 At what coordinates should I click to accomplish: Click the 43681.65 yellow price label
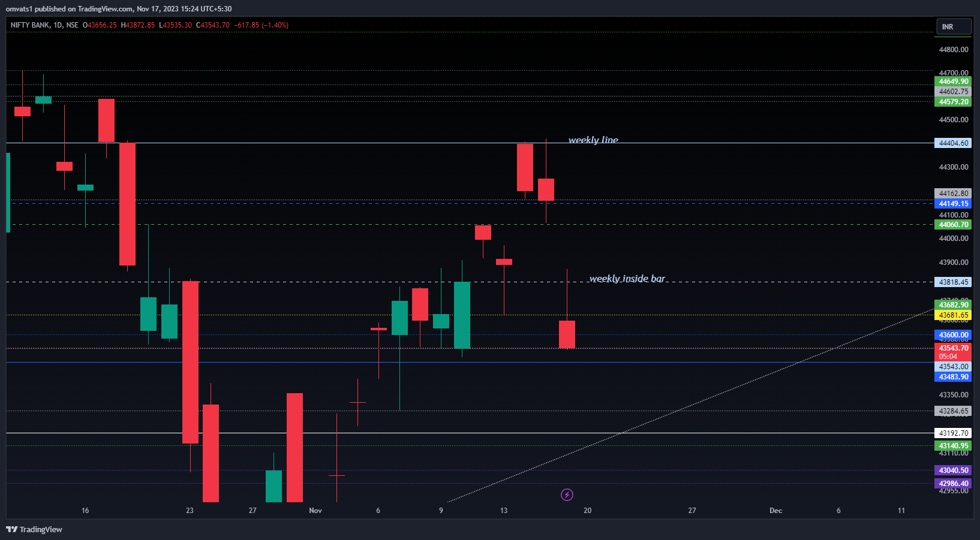point(953,315)
